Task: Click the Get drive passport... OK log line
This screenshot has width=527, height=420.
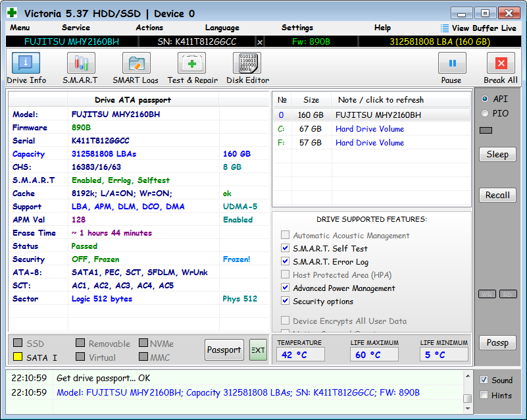Action: point(103,379)
